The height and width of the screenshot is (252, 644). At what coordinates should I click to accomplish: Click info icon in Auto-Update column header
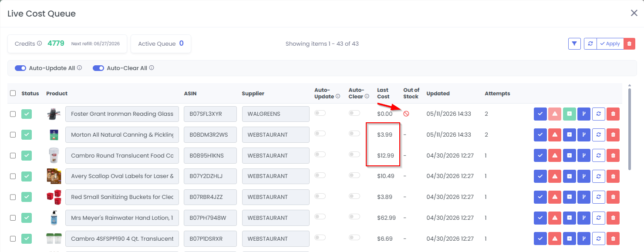coord(338,97)
